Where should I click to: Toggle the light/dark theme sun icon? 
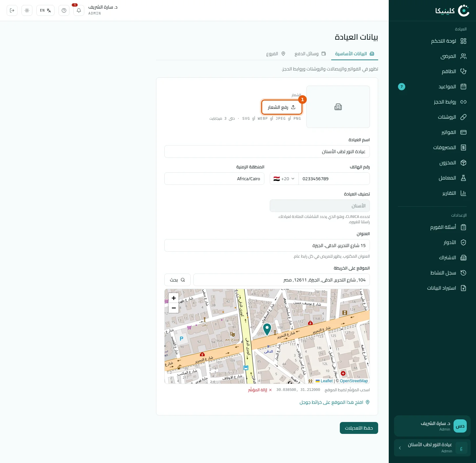pyautogui.click(x=27, y=11)
